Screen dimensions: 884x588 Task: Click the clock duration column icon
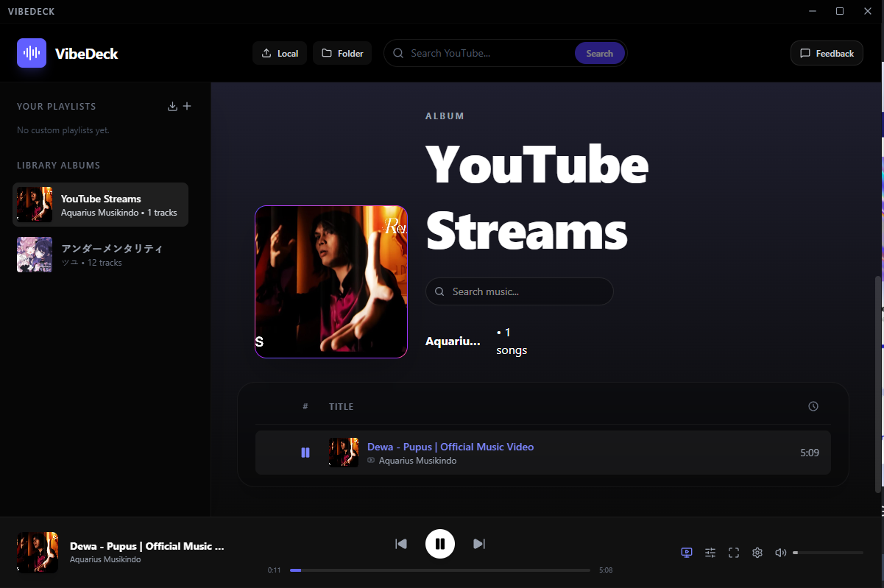click(813, 406)
